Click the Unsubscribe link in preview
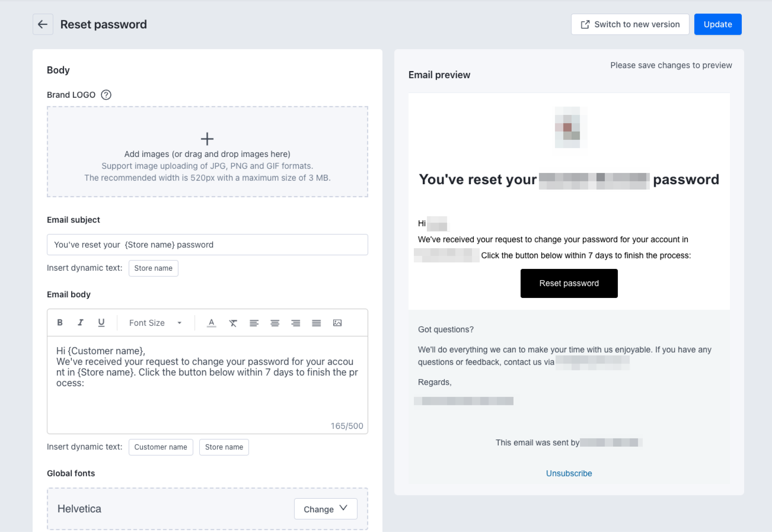Screen dimensions: 772x532 pos(569,474)
